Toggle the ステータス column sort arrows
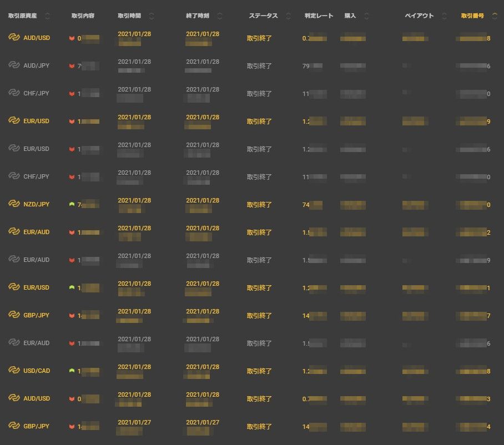Screen dimensions: 504x445 coord(288,16)
